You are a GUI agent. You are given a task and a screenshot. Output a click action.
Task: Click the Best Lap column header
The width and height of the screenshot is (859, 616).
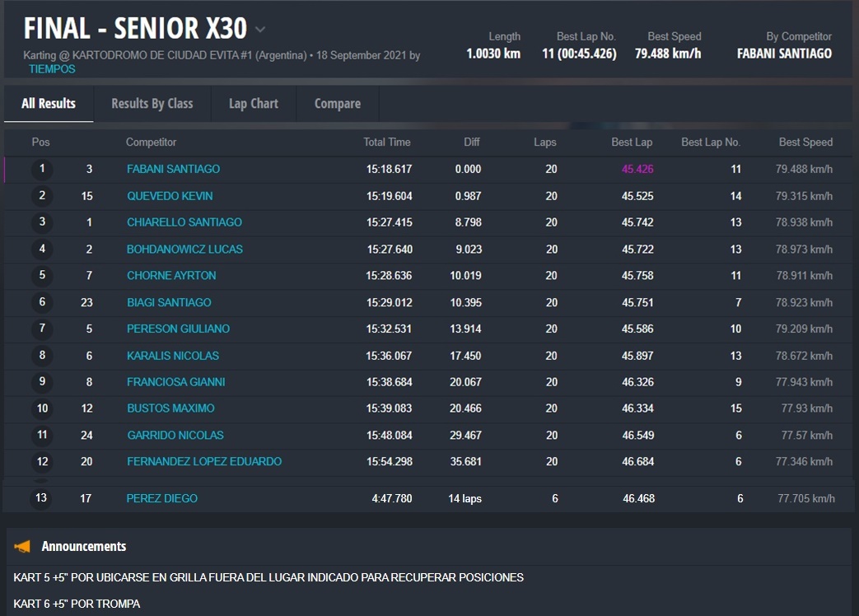632,142
